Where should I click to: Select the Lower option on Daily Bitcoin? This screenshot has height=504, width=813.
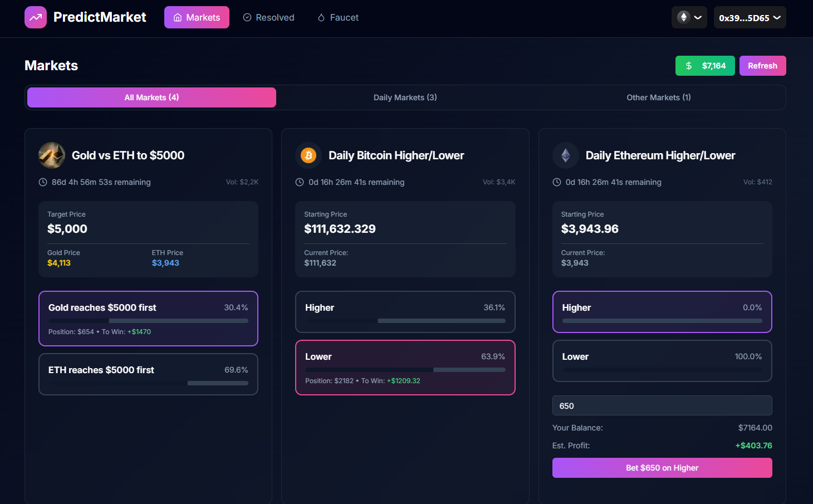click(x=405, y=368)
